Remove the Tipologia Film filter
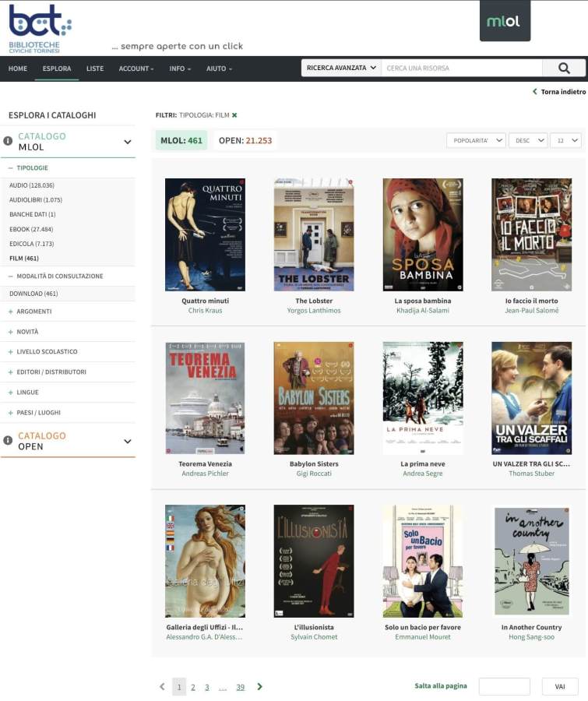 pyautogui.click(x=234, y=115)
